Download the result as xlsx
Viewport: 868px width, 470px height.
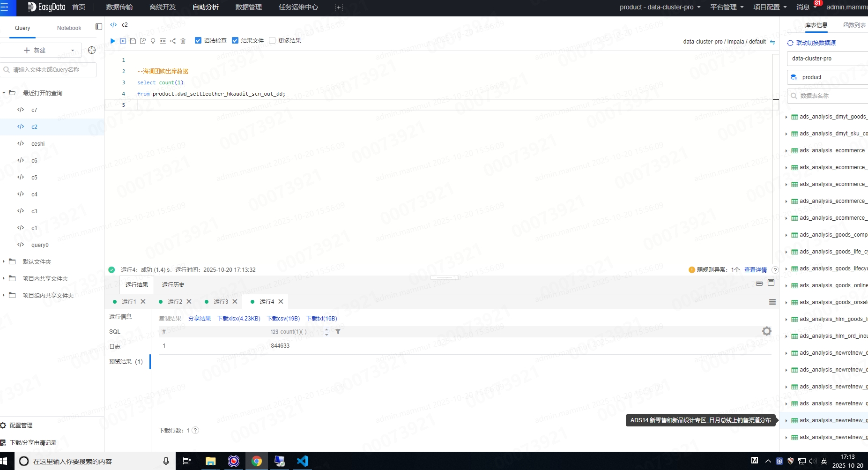point(238,319)
